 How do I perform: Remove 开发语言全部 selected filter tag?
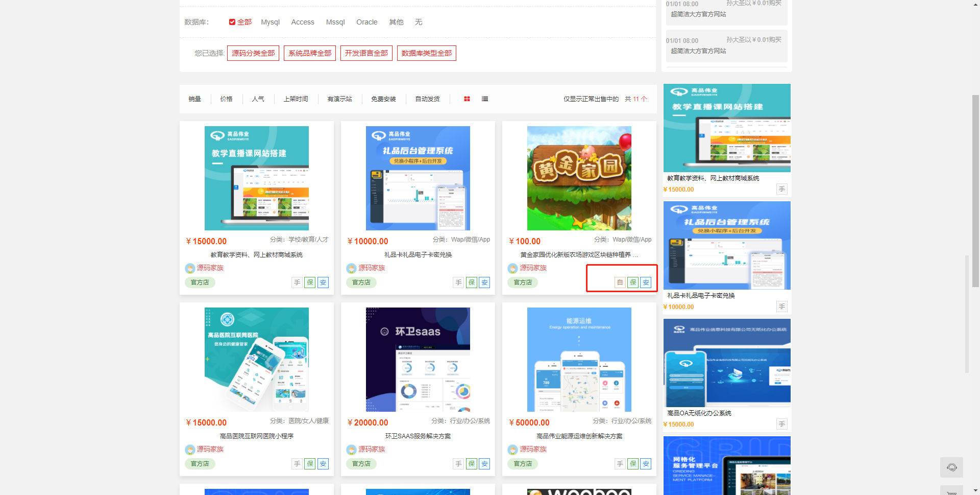(366, 53)
